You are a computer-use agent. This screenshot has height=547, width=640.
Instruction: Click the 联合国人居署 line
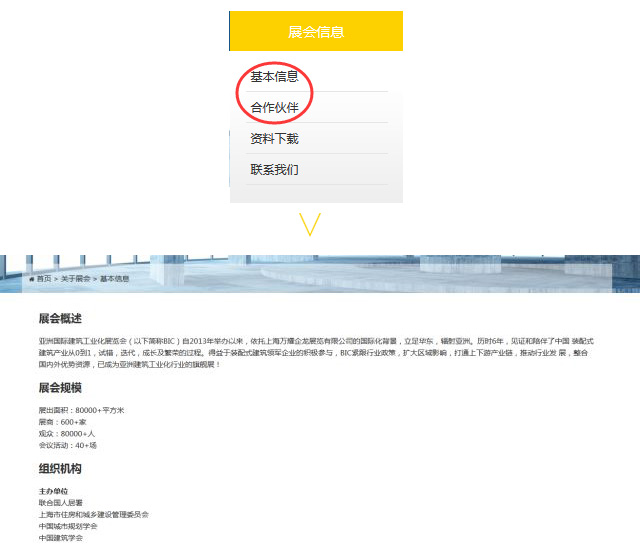tap(61, 503)
